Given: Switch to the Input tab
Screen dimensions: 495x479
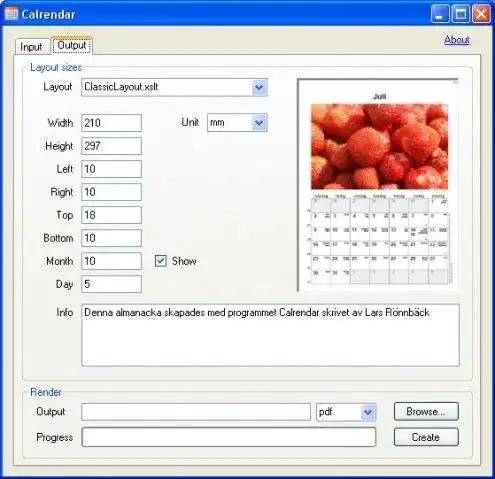Looking at the screenshot, I should pos(31,47).
